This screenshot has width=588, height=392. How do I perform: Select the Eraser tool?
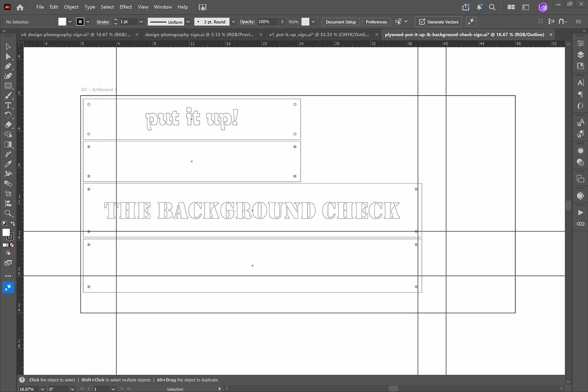(x=8, y=125)
